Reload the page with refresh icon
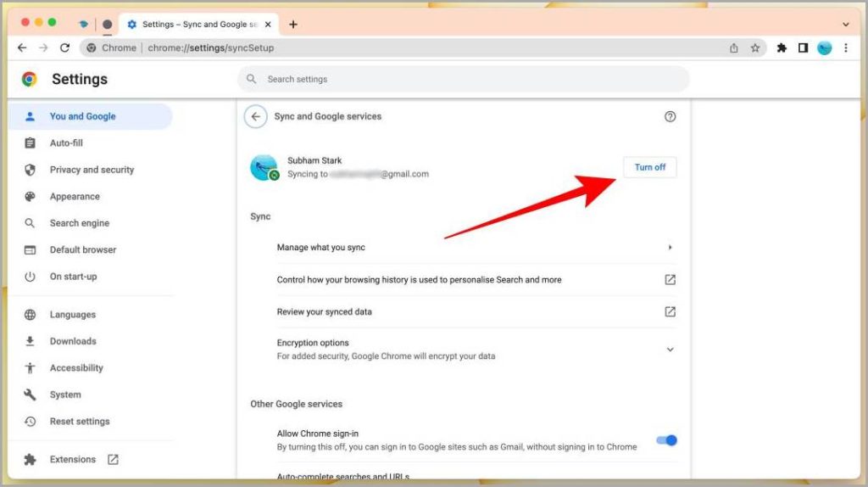This screenshot has height=487, width=868. click(64, 48)
